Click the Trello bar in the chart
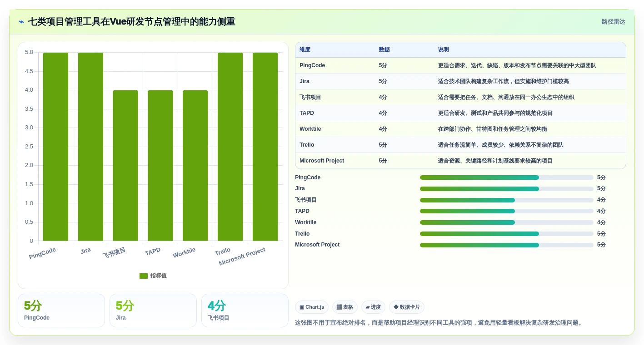The height and width of the screenshot is (345, 644). pos(230,147)
